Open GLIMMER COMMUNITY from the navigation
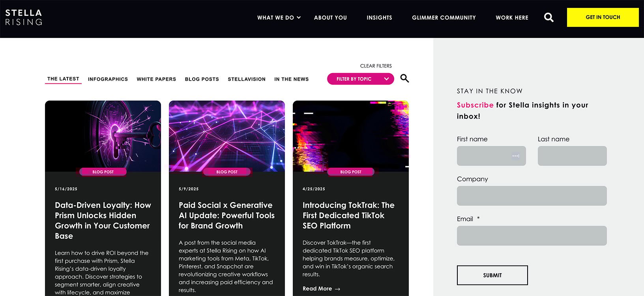 tap(444, 17)
